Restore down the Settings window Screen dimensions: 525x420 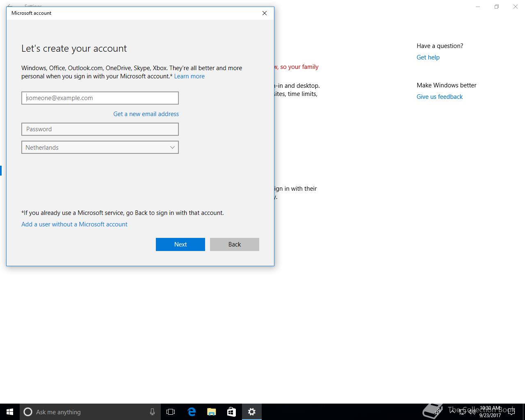click(497, 7)
